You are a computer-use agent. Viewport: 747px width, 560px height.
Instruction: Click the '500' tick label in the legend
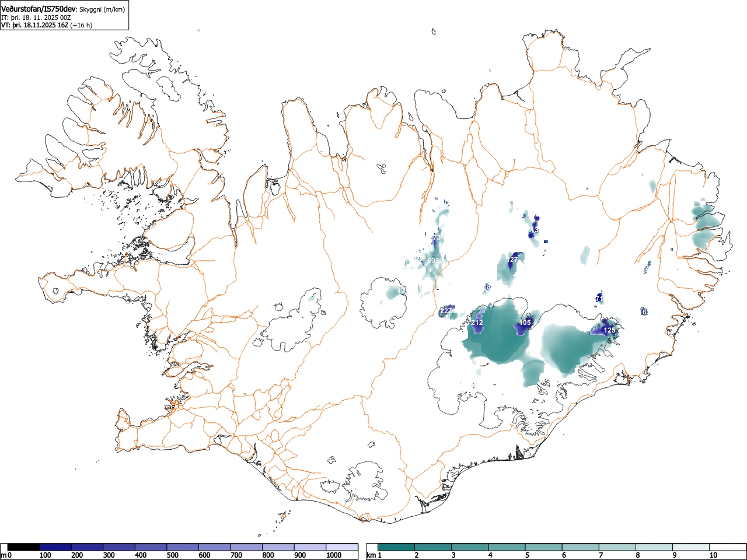(x=172, y=555)
